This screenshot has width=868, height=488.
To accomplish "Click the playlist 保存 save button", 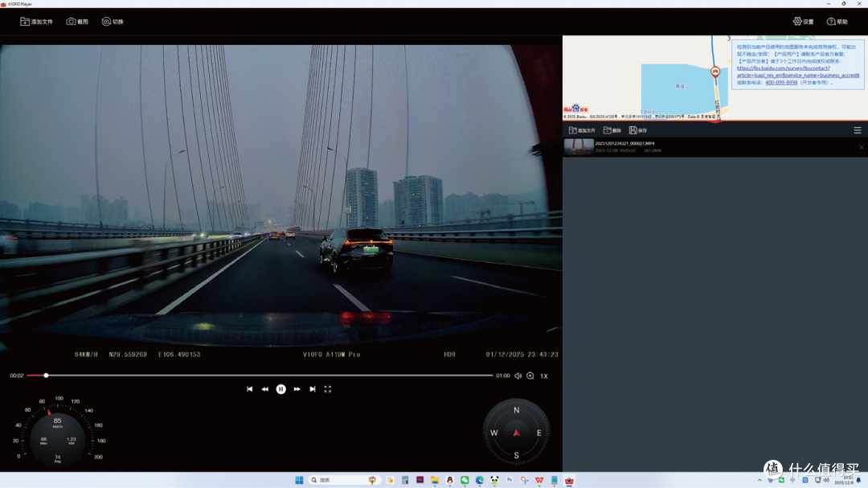I will point(638,130).
